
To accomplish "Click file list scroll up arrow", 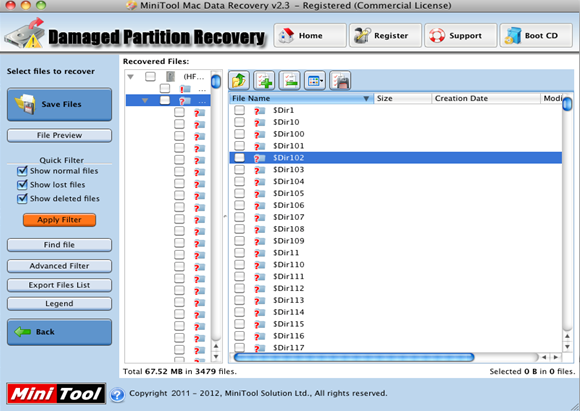I will pyautogui.click(x=567, y=336).
